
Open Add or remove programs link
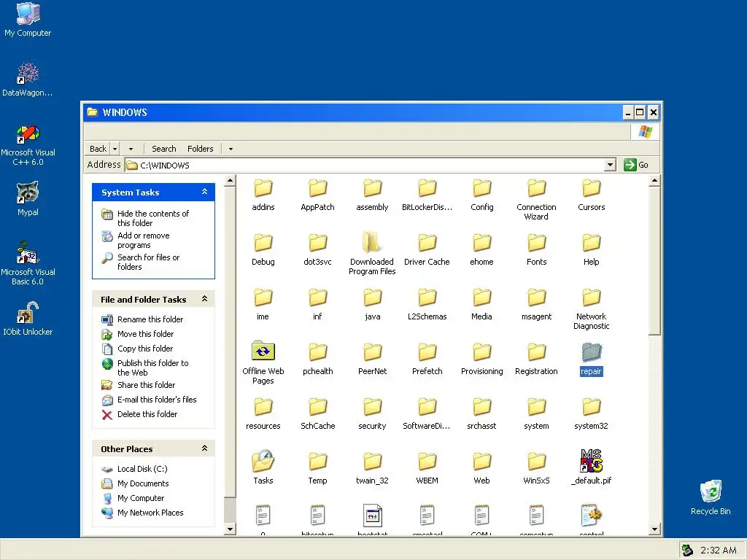click(144, 240)
